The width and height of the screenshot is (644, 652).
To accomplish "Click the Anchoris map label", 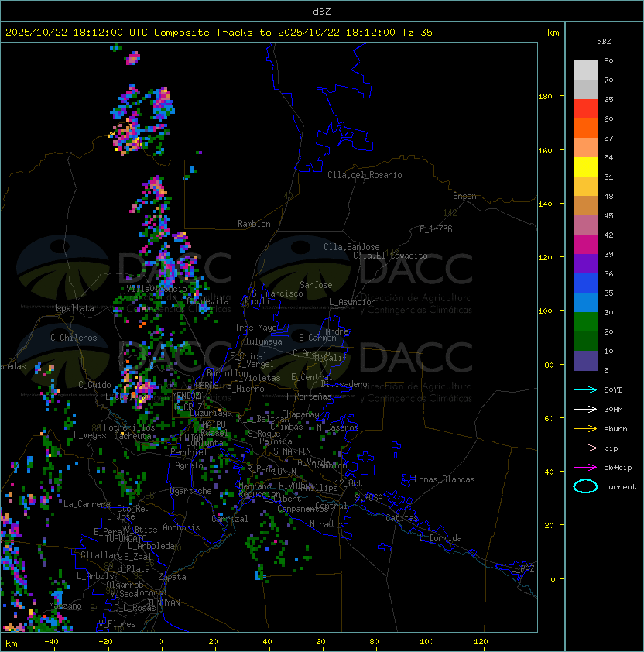I will 181,527.
